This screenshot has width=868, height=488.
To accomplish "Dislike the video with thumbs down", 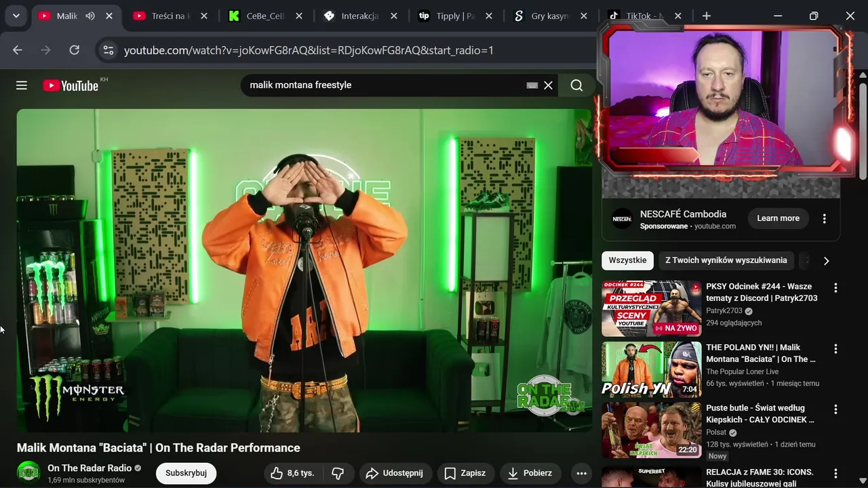I will click(x=338, y=473).
